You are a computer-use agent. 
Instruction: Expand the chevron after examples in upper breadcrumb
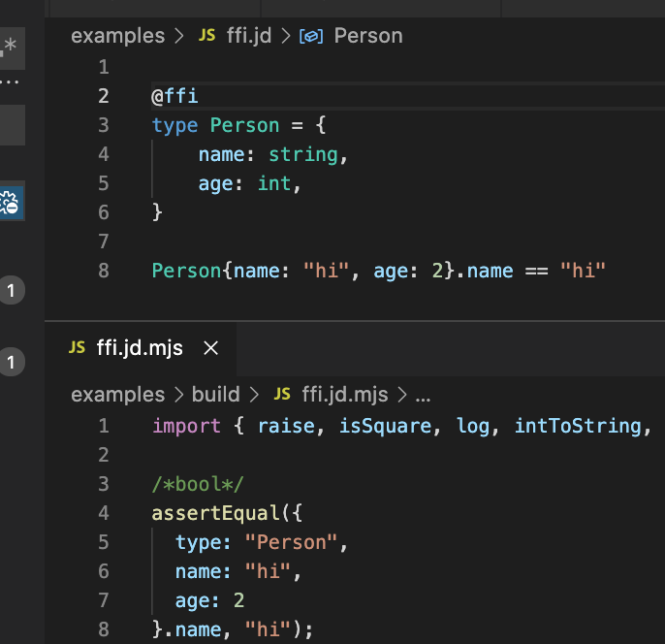(179, 37)
